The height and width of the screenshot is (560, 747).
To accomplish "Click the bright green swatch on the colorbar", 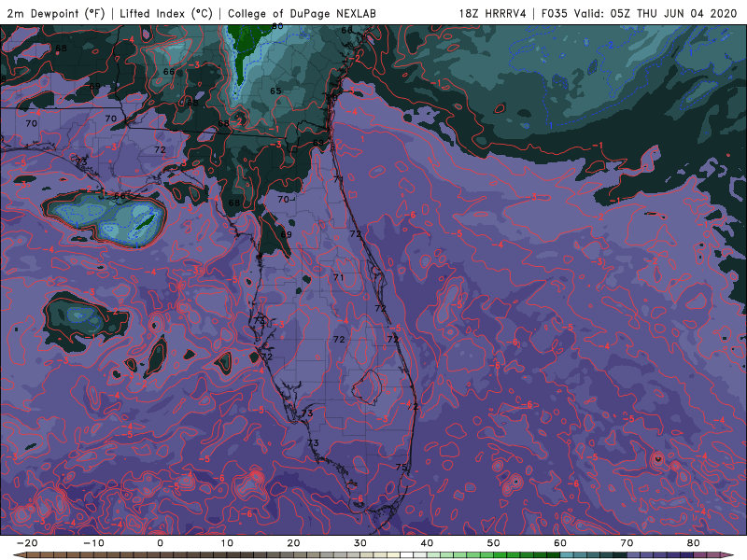I will [500, 555].
